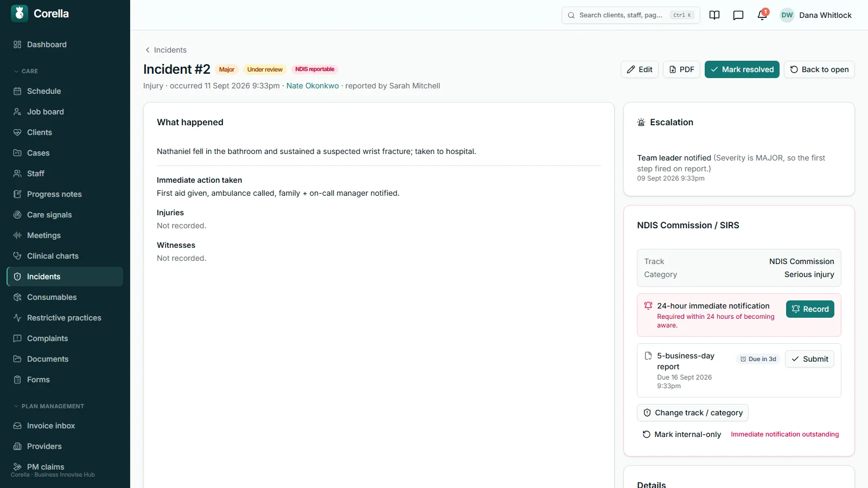Record the 24-hour immediate notification
868x488 pixels.
[x=810, y=309]
